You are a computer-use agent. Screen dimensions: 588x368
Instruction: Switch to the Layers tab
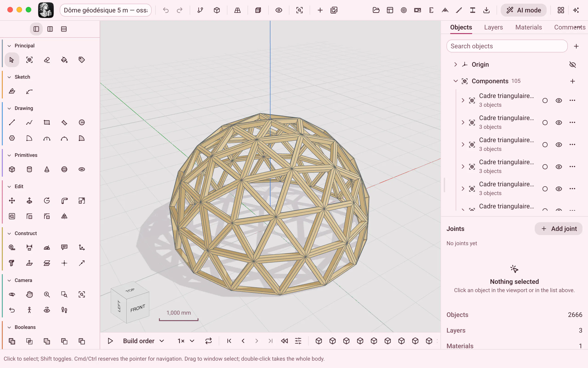click(x=493, y=27)
